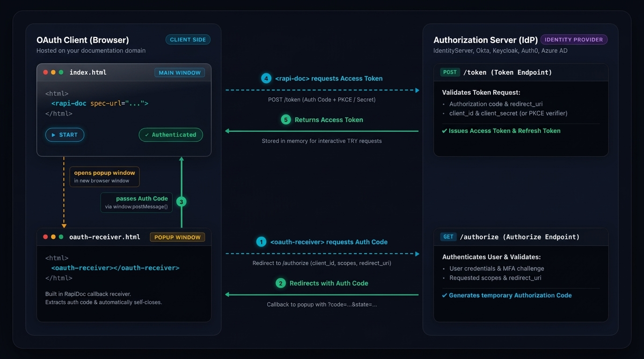Click the "OAuth Client (Browser)" title
644x359 pixels.
(x=83, y=40)
